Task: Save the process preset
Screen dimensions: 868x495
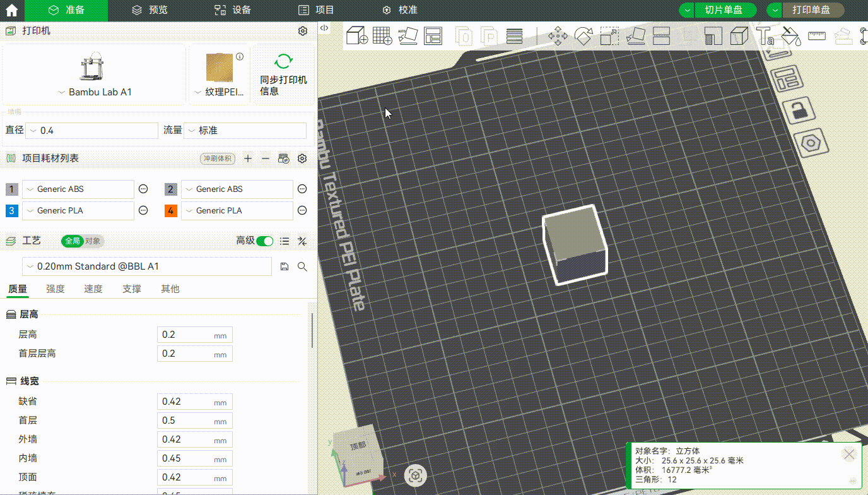Action: click(284, 266)
